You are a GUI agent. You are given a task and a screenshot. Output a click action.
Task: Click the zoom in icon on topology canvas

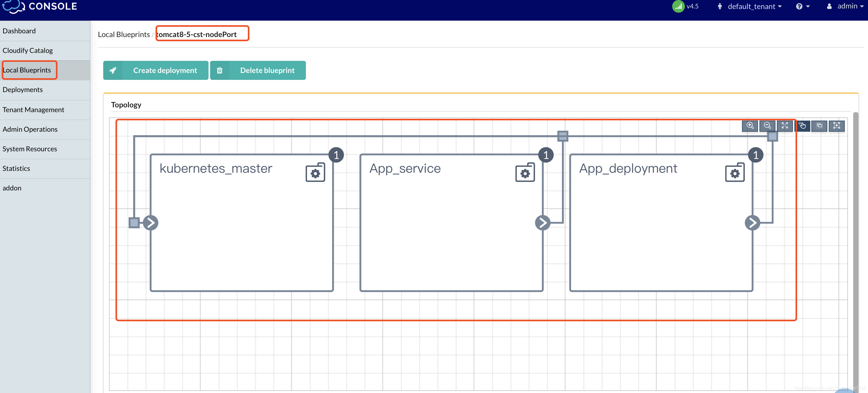(751, 125)
